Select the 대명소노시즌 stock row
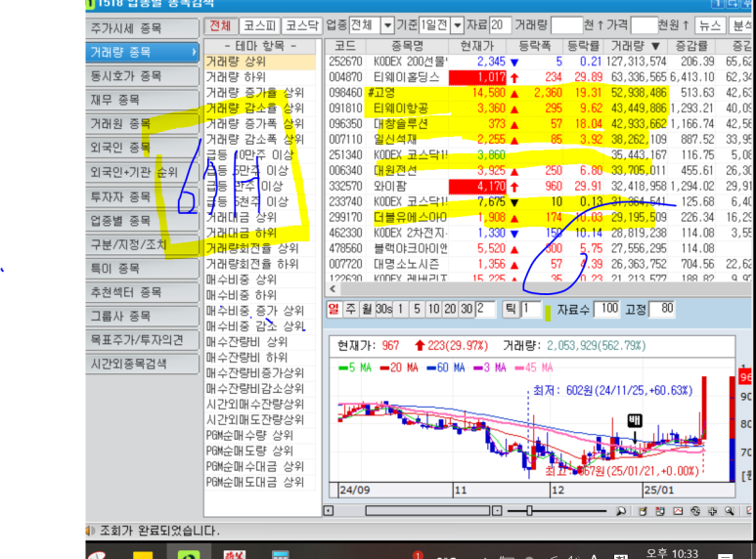Screen dimensions: 756x559 [540, 264]
